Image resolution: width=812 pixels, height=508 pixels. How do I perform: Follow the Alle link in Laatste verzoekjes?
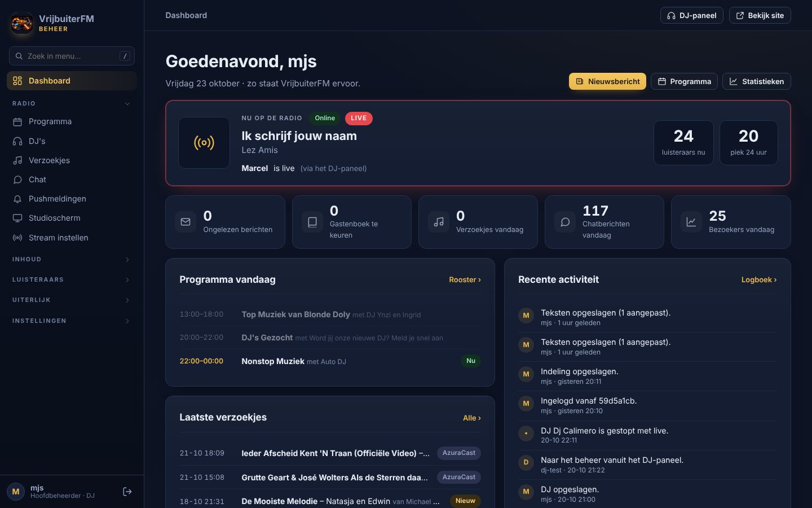(472, 418)
